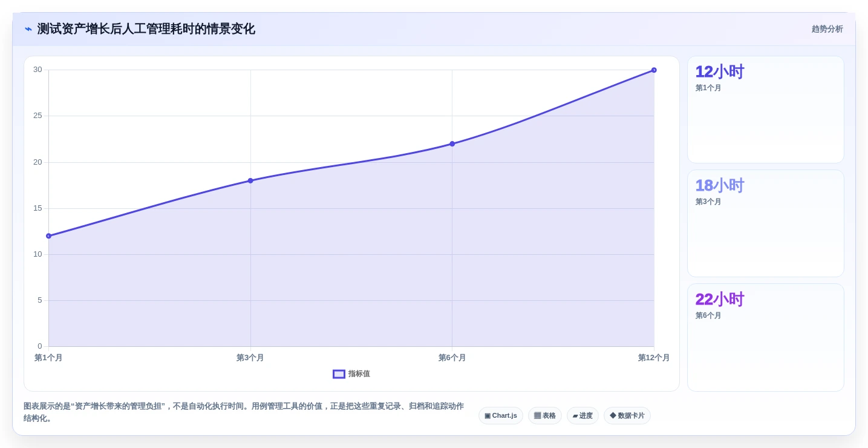Click the y-axis value 0

[x=40, y=346]
